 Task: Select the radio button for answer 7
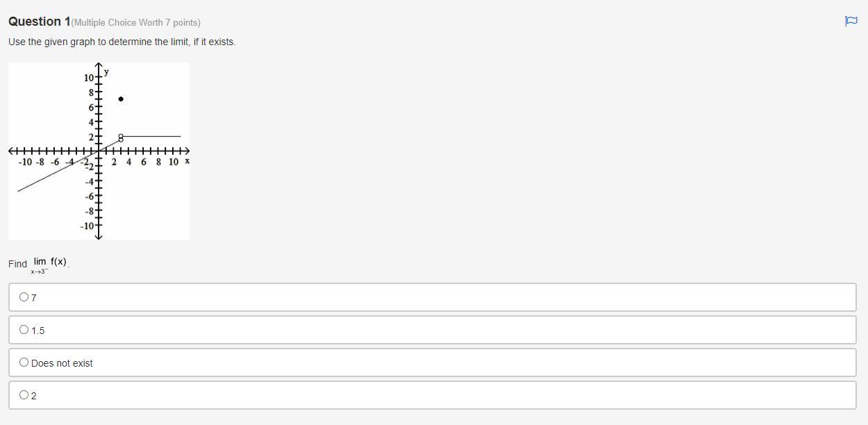[24, 297]
